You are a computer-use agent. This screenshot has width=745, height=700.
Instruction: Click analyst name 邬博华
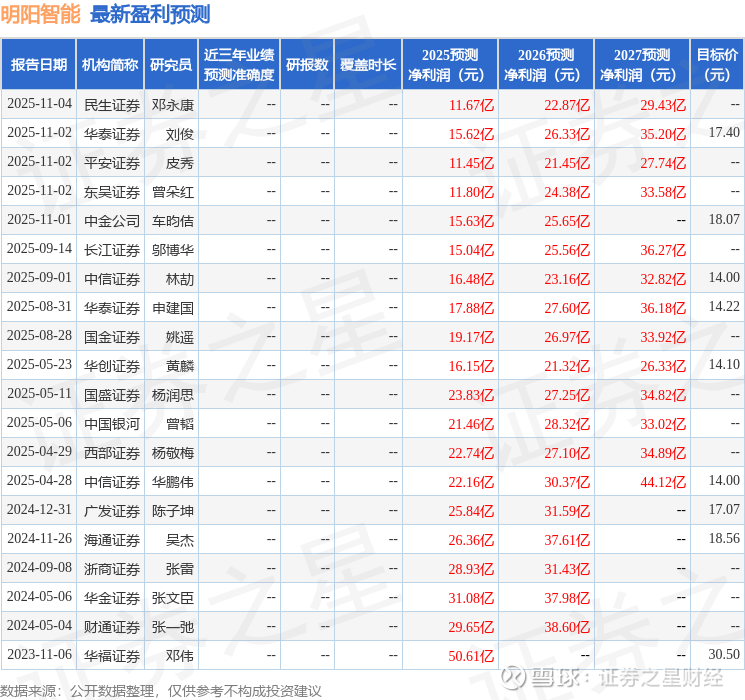(x=173, y=250)
